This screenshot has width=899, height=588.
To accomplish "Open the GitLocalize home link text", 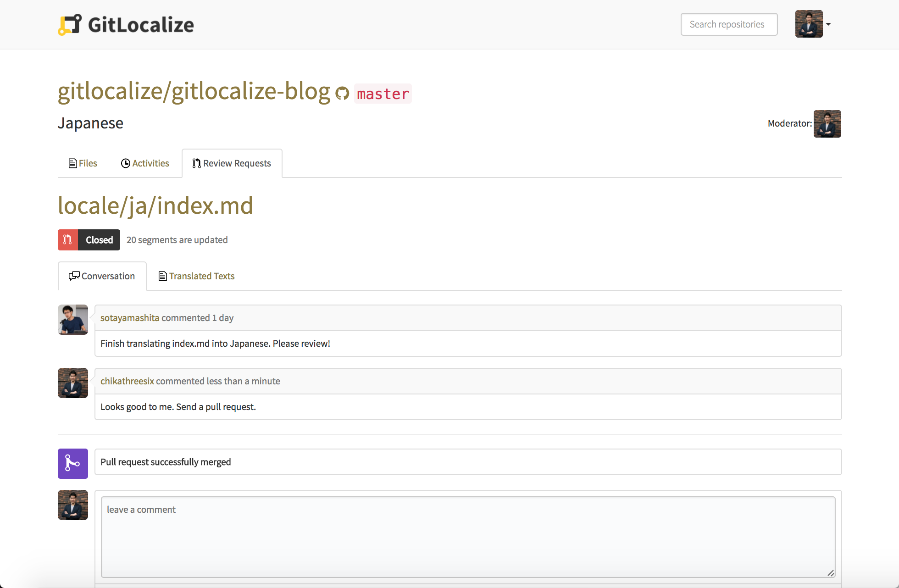I will [x=141, y=25].
